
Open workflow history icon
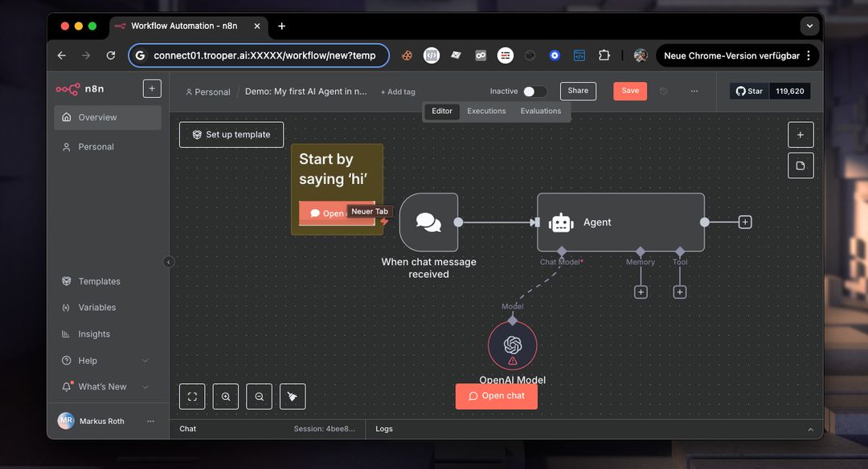(x=663, y=92)
